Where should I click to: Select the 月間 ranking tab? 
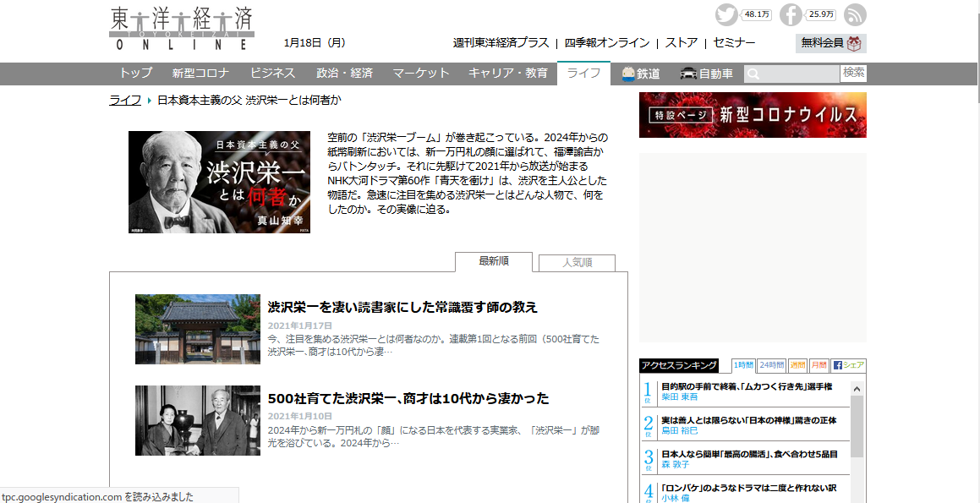point(818,365)
